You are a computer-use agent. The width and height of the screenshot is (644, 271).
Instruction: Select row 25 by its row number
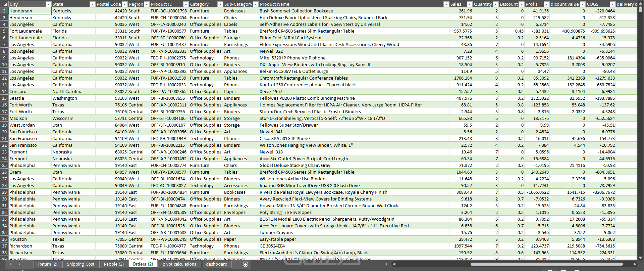4,165
